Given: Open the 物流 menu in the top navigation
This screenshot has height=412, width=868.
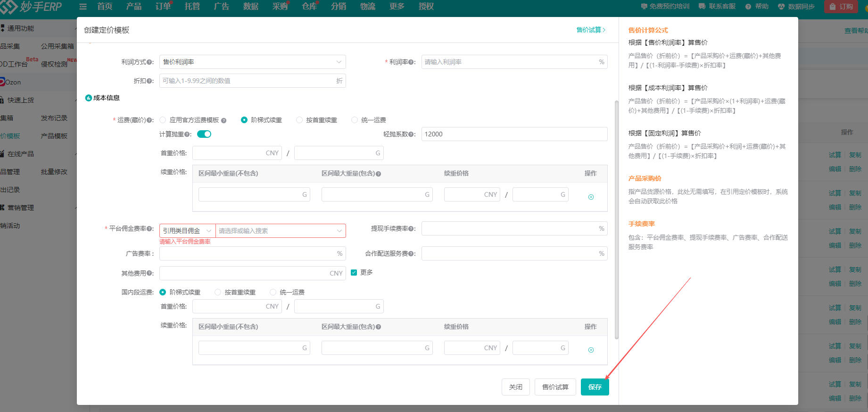Looking at the screenshot, I should (368, 7).
